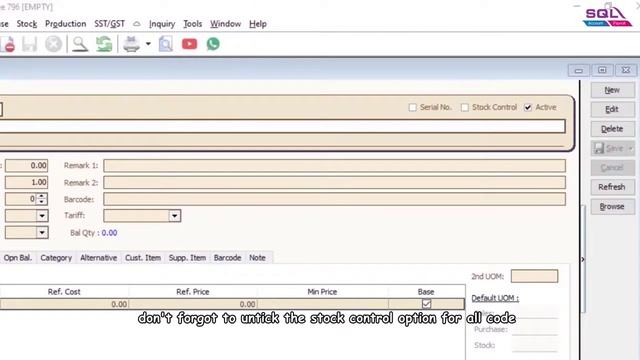Open the Window menu

click(225, 24)
